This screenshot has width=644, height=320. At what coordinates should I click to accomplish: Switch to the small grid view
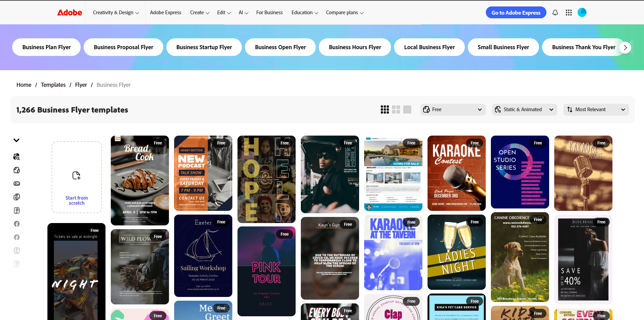coord(385,109)
